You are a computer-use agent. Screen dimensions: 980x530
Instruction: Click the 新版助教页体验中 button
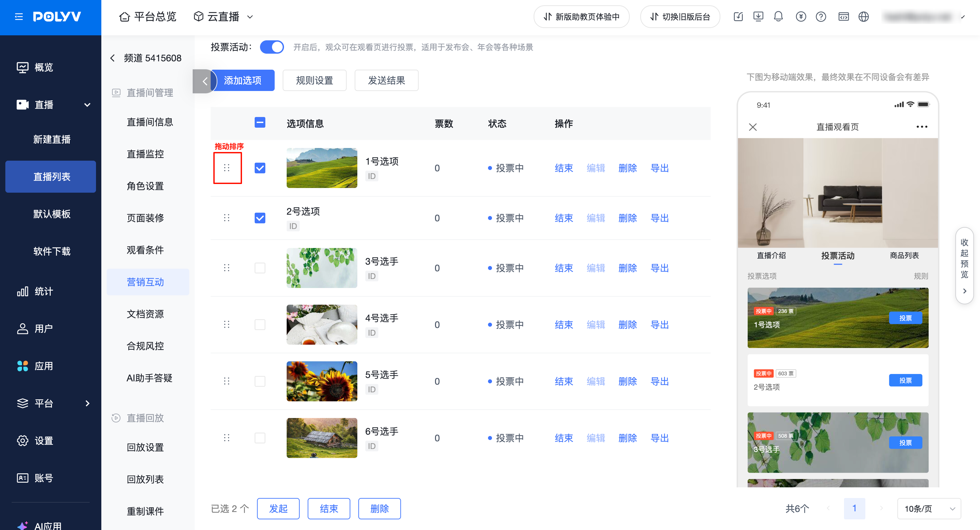(x=581, y=17)
